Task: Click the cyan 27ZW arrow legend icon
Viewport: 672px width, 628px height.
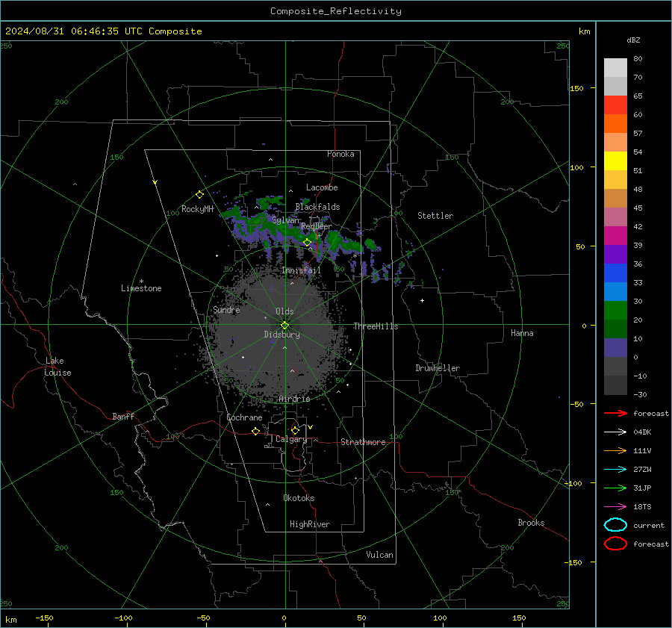Action: (x=615, y=470)
